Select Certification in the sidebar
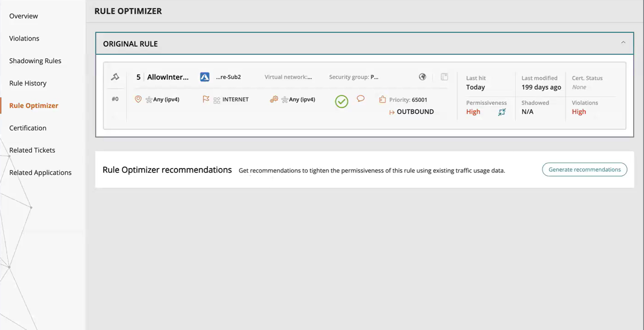644x330 pixels. click(28, 128)
